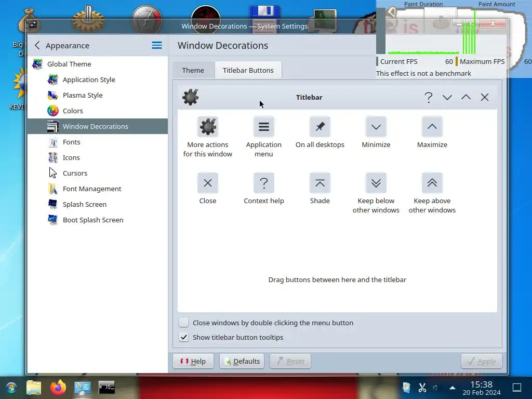Enable closing windows by double clicking menu button

pos(183,323)
